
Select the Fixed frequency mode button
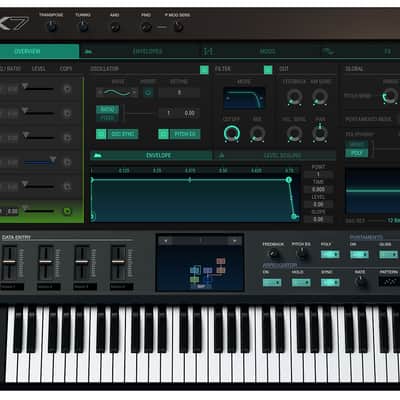(107, 118)
